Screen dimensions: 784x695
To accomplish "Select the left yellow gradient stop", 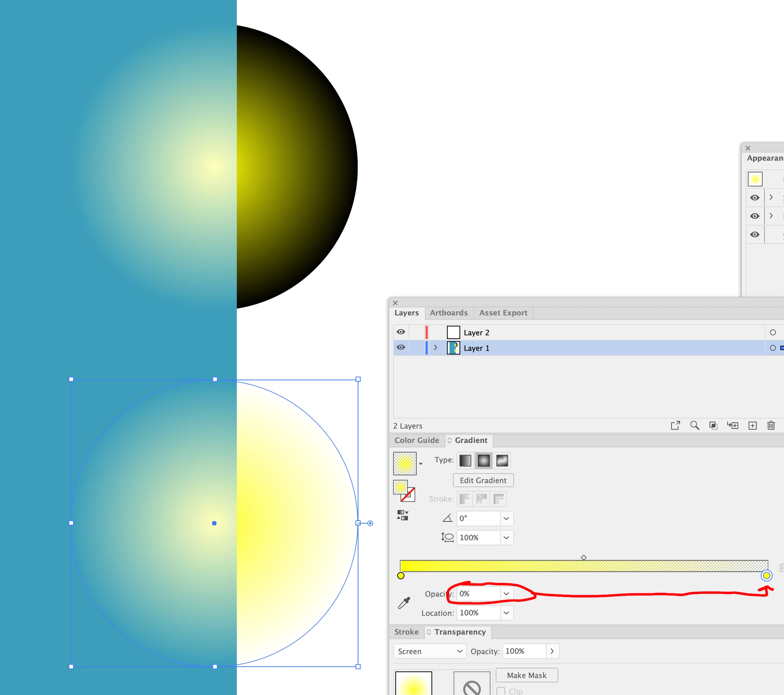I will pos(401,576).
